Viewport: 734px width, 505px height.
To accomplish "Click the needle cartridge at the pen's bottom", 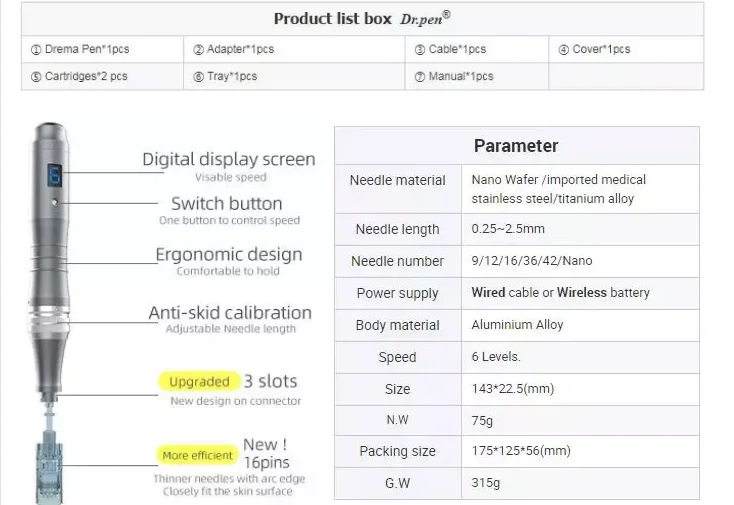I will click(x=49, y=468).
